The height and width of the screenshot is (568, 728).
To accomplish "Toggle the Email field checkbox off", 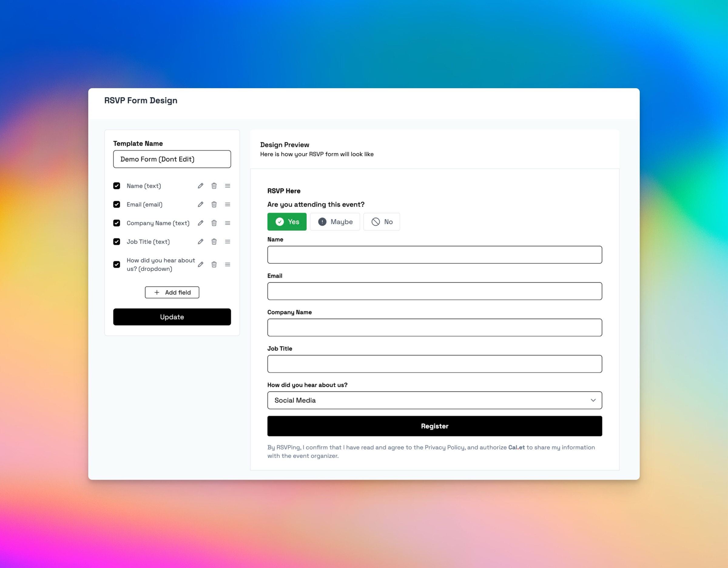I will [x=117, y=204].
